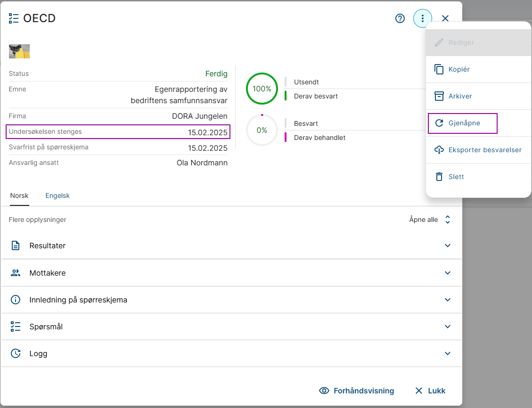This screenshot has height=408, width=532.
Task: Toggle Åpne alle to expand all sections
Action: (430, 220)
